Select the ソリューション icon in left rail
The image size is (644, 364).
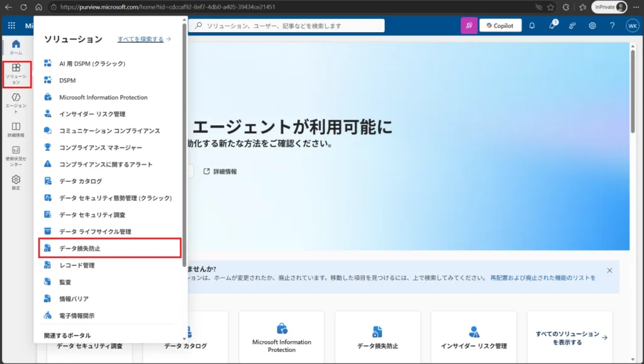point(16,74)
